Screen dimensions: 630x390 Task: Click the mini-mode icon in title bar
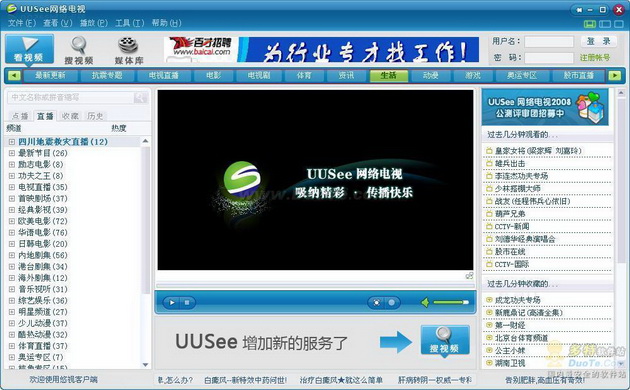pos(579,10)
